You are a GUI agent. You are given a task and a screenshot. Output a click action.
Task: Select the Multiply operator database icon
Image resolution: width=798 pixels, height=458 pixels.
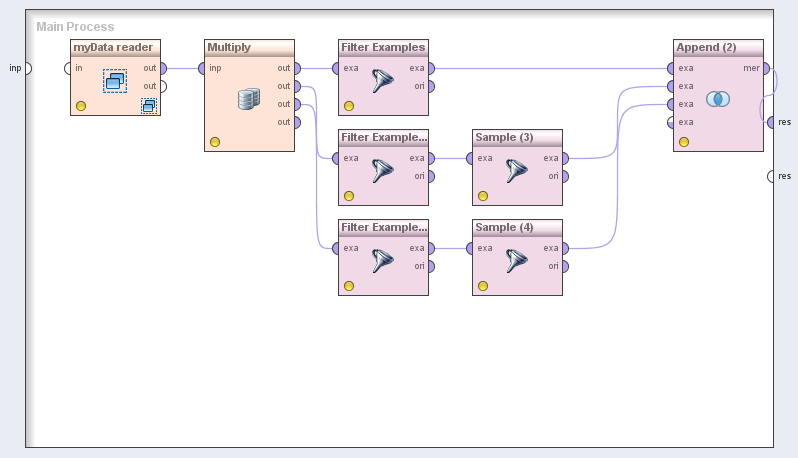[x=249, y=99]
